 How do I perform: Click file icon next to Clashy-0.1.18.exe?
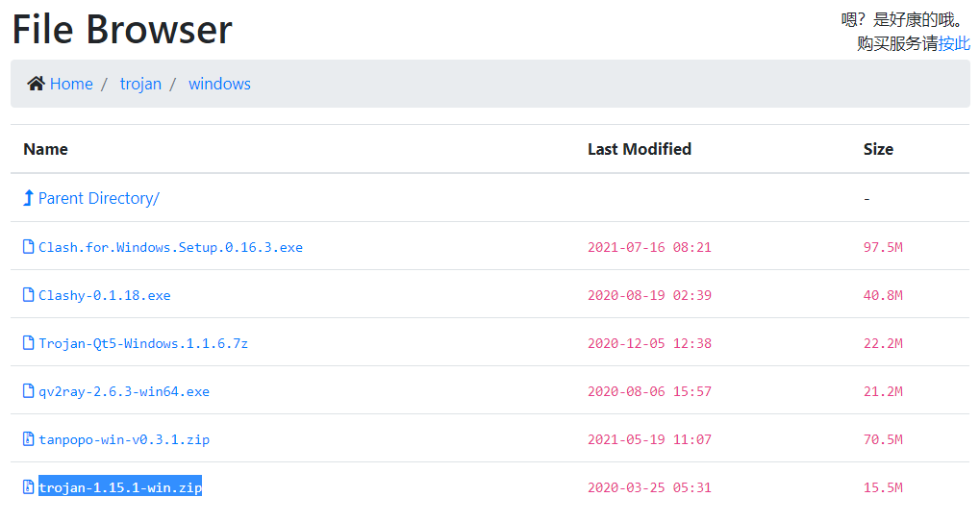coord(28,295)
